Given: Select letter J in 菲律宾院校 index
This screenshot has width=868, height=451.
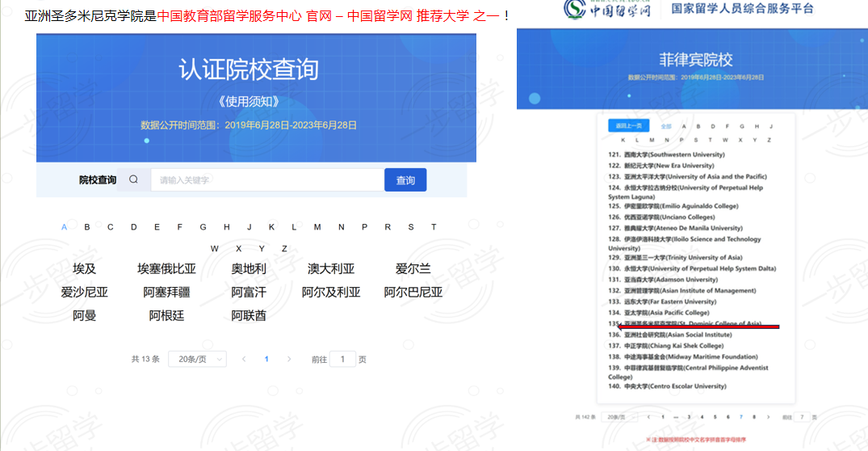Looking at the screenshot, I should tap(771, 126).
